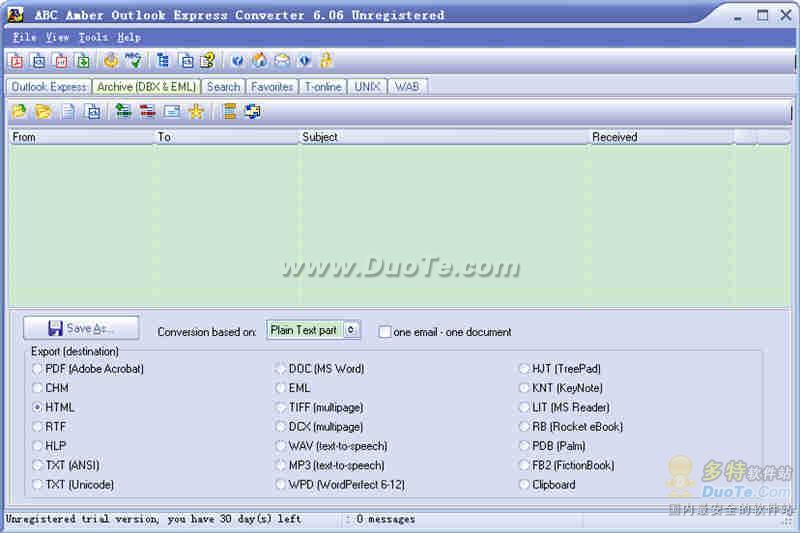Click the red remove-from-list icon
Screen dimensions: 800x533
point(147,111)
